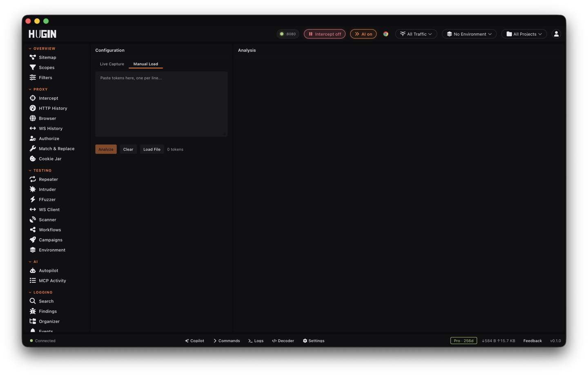
Task: Click the paste tokens text area
Action: click(x=161, y=104)
